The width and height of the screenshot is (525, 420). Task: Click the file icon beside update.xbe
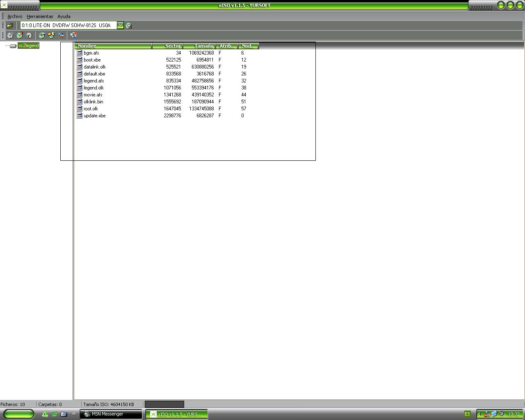(x=80, y=116)
